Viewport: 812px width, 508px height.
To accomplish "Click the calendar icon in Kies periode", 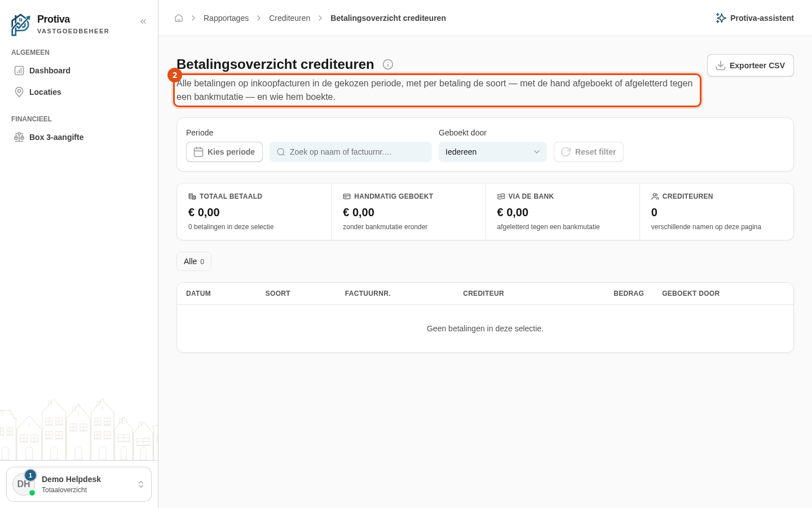I will pos(198,152).
